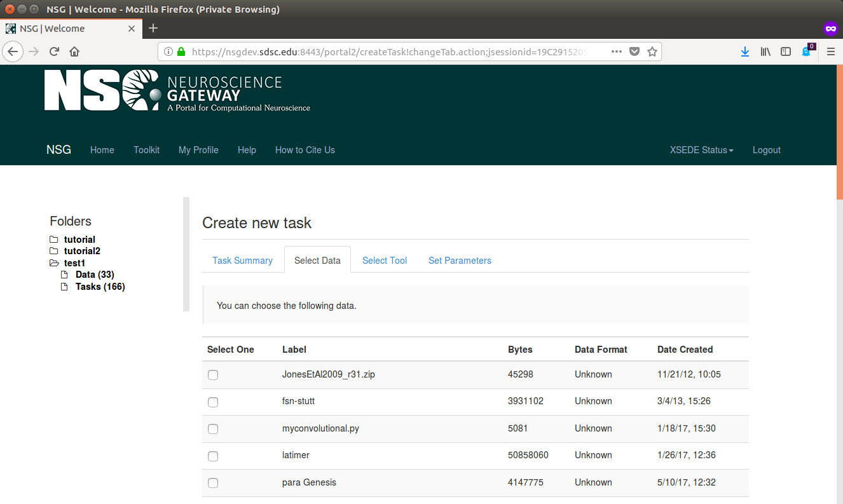Open How to Cite Us link
The image size is (843, 504).
click(305, 150)
